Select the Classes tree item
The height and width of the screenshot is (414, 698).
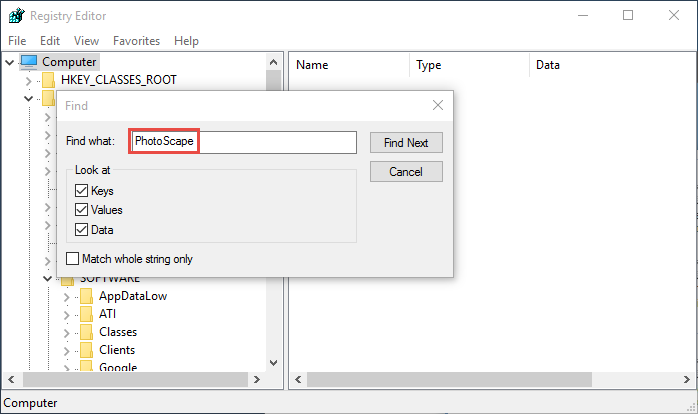click(118, 332)
